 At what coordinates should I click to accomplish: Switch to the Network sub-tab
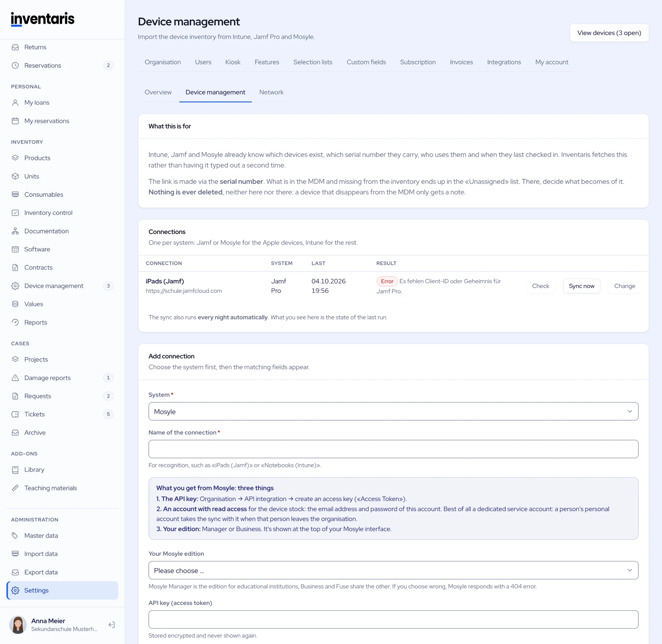click(x=271, y=92)
